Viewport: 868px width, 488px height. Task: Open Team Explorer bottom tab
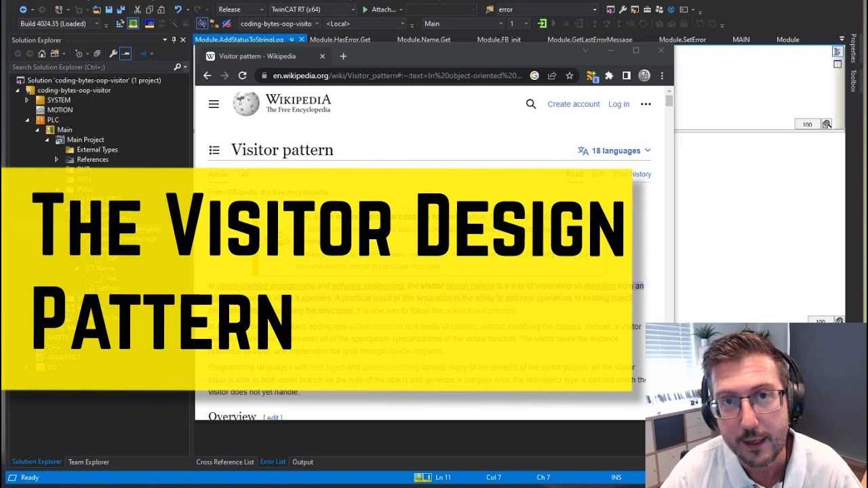pos(88,462)
